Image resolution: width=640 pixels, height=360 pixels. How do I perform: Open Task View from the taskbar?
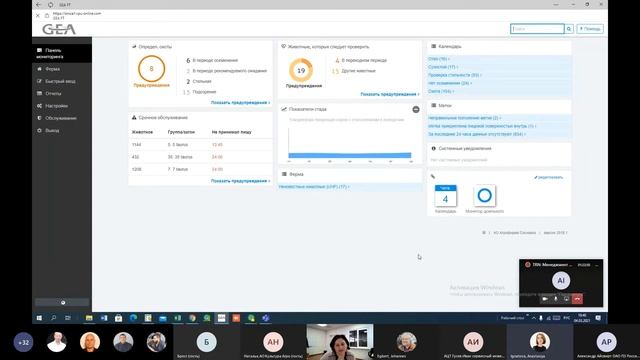(x=68, y=318)
